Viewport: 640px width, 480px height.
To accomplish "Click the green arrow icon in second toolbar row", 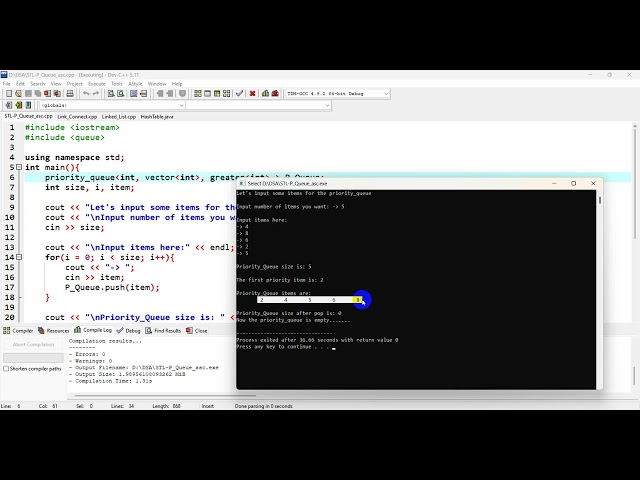I will click(18, 105).
